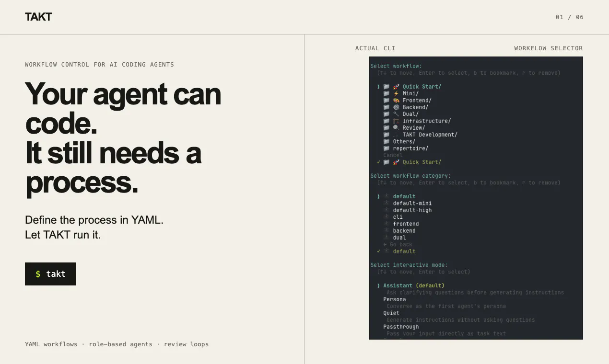Viewport: 609px width, 364px height.
Task: Select the 'Review/' workflow row
Action: point(404,128)
